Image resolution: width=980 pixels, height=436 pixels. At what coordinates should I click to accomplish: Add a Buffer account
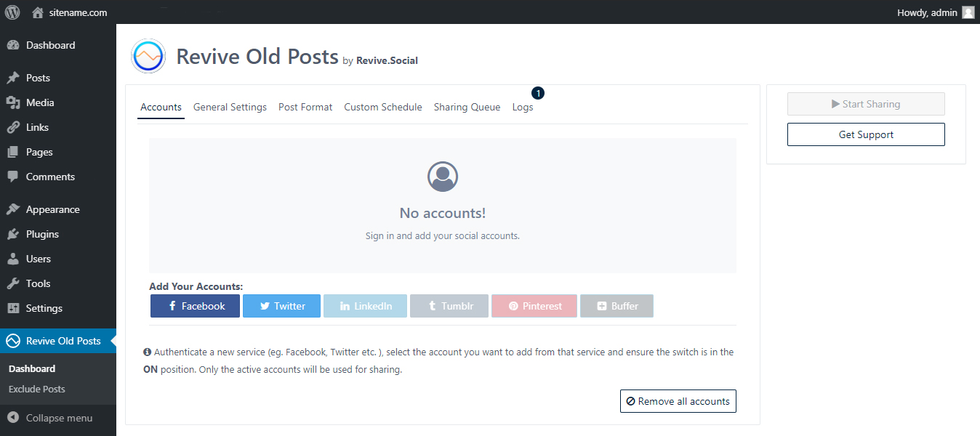coord(616,306)
